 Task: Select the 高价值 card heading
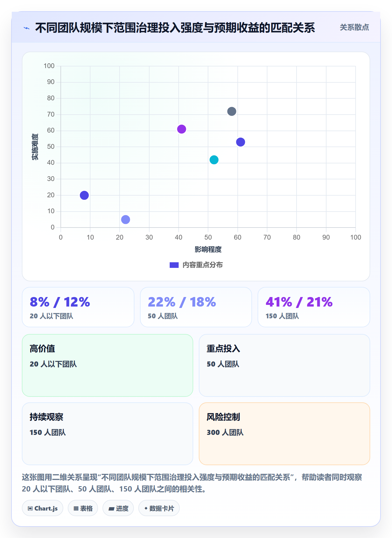click(42, 349)
